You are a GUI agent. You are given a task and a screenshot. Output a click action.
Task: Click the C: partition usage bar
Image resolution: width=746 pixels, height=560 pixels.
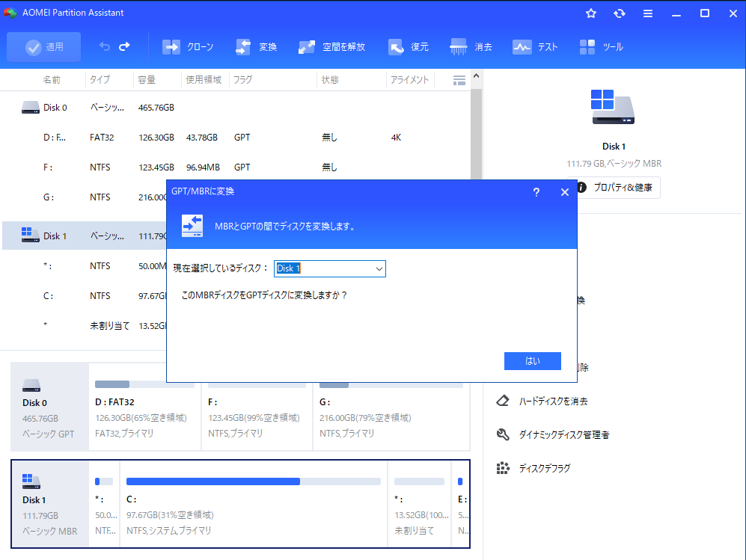[x=253, y=481]
